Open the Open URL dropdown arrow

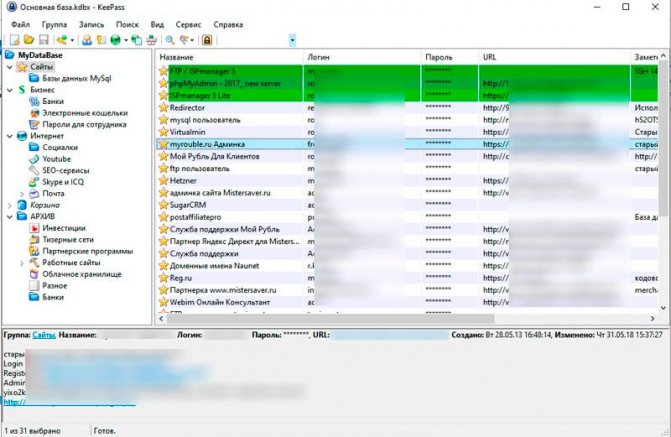pos(126,40)
